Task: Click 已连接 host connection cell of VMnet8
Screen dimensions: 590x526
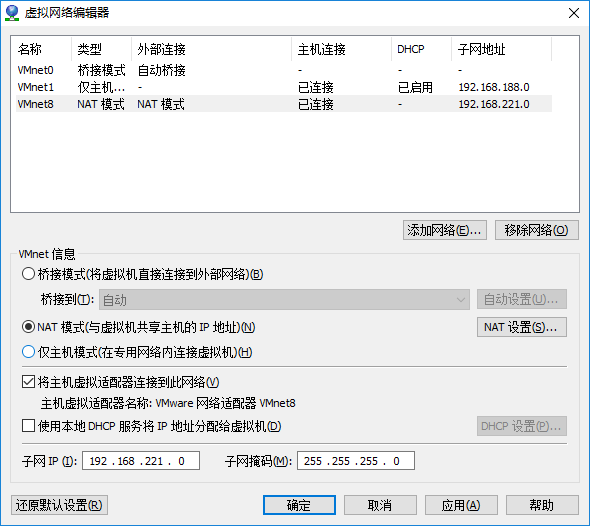Action: tap(316, 104)
